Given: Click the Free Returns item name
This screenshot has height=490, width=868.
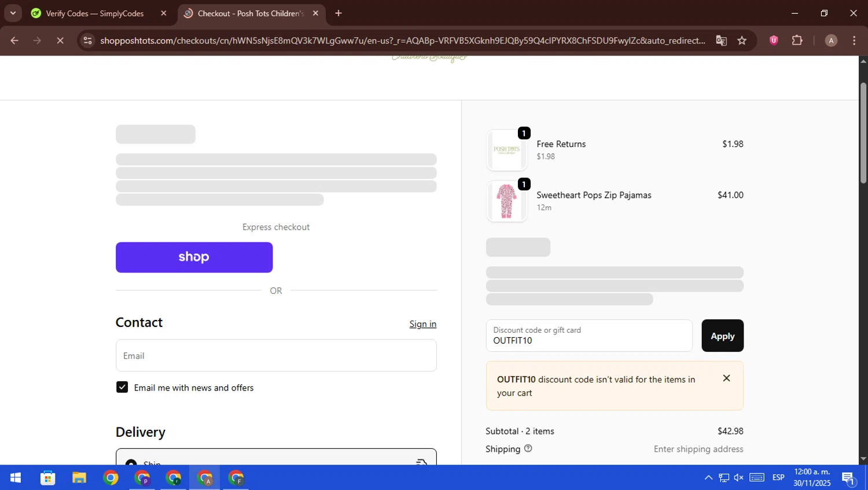Looking at the screenshot, I should pyautogui.click(x=561, y=144).
